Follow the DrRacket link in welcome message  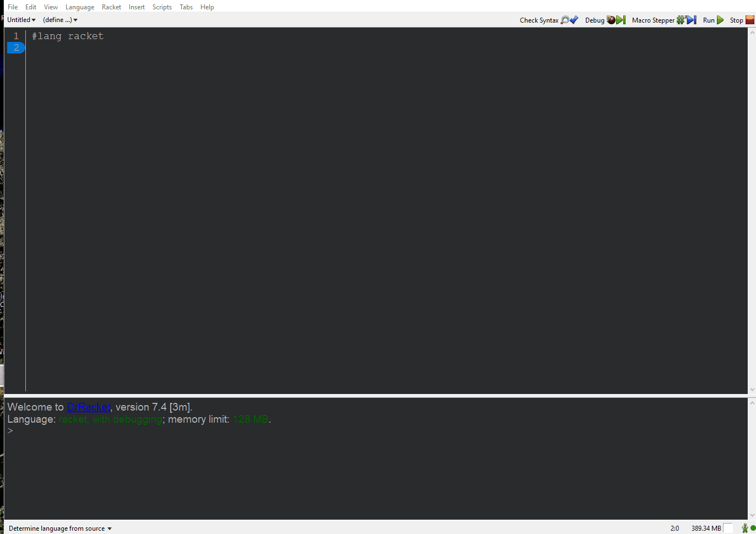coord(88,407)
